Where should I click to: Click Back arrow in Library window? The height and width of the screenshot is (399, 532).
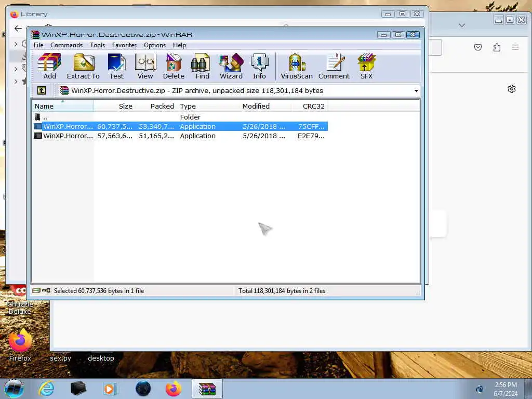pos(18,29)
